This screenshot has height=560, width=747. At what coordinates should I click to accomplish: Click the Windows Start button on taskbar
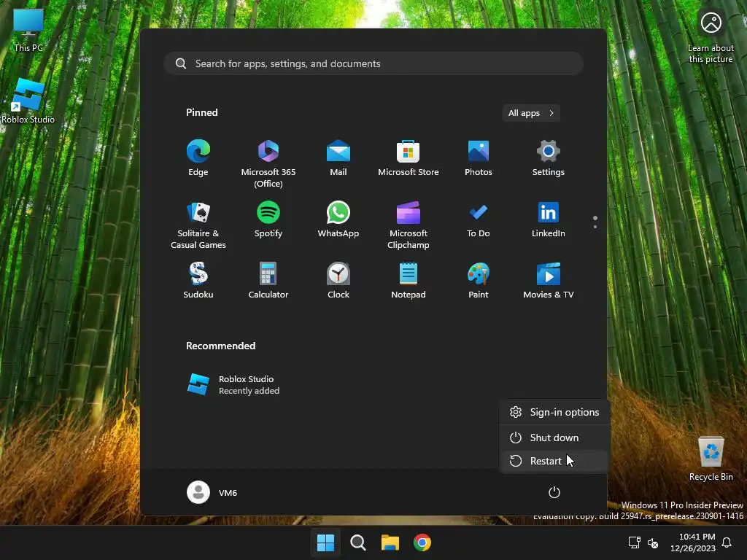pyautogui.click(x=326, y=542)
